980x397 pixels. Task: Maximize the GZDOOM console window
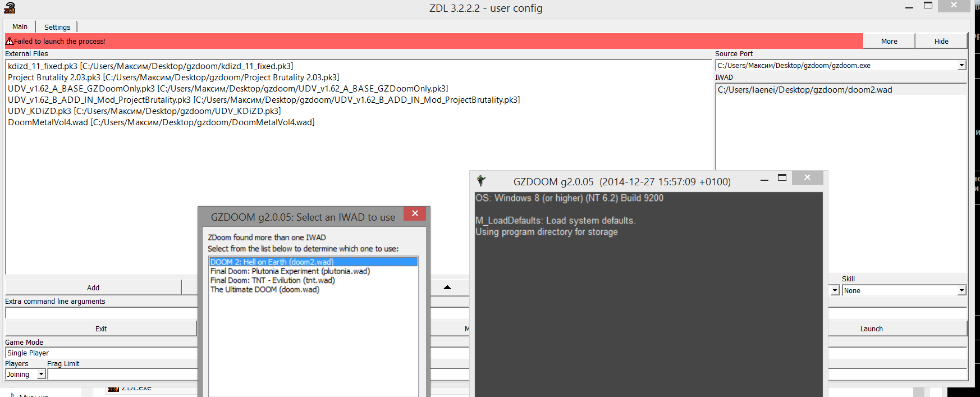782,178
